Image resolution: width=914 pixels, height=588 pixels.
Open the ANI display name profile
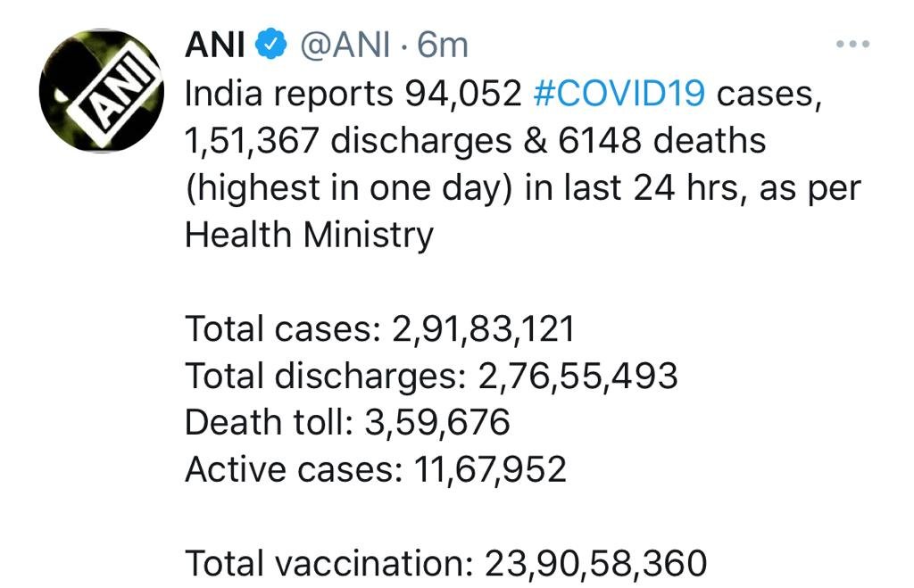[x=215, y=45]
